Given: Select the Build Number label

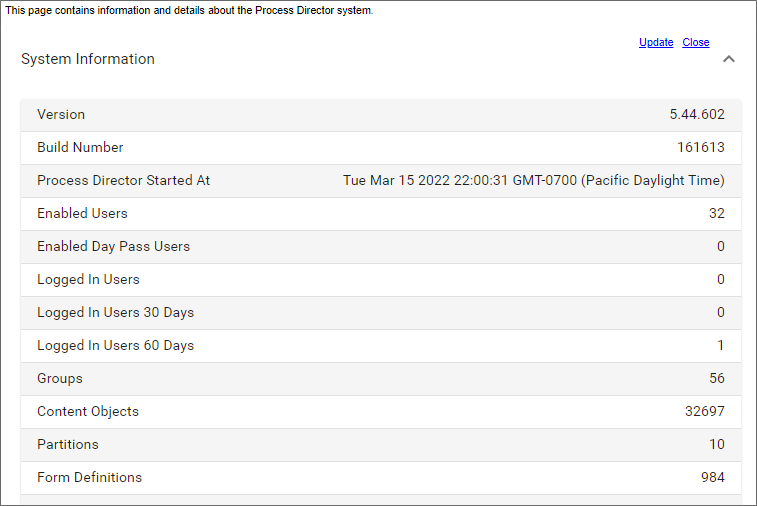Looking at the screenshot, I should 80,147.
